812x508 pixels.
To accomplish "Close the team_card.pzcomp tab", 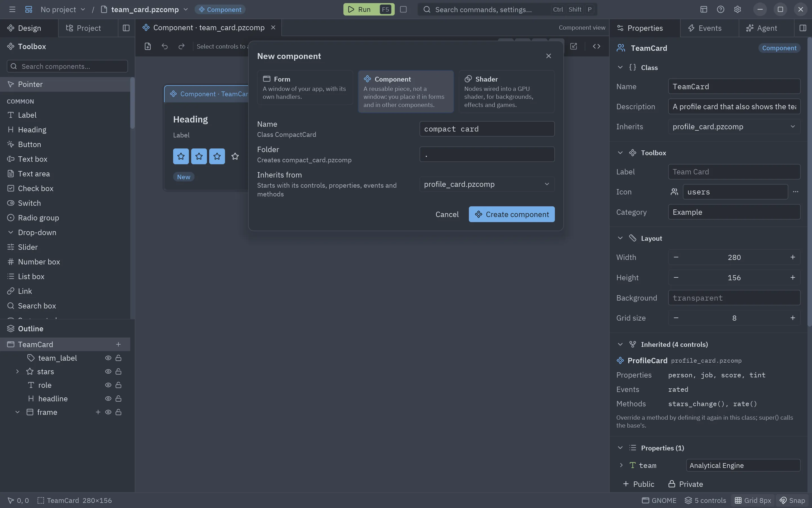I will pyautogui.click(x=273, y=28).
